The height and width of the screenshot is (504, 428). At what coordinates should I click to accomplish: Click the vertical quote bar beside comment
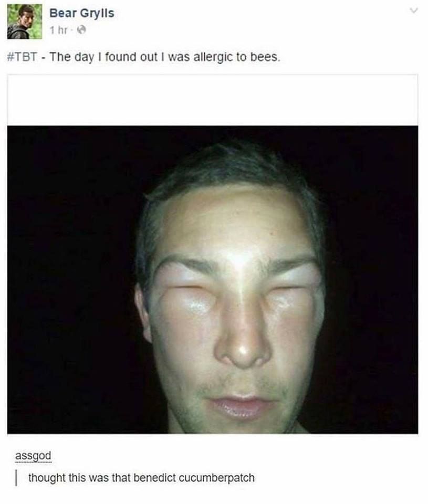[16, 478]
